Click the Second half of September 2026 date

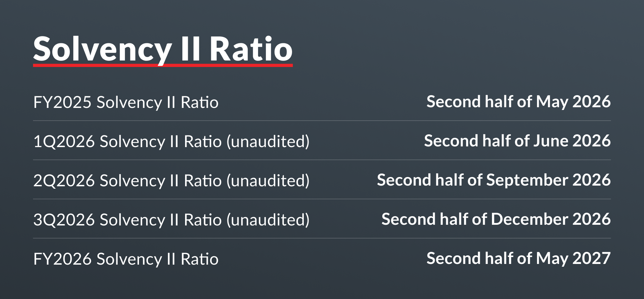pyautogui.click(x=494, y=180)
